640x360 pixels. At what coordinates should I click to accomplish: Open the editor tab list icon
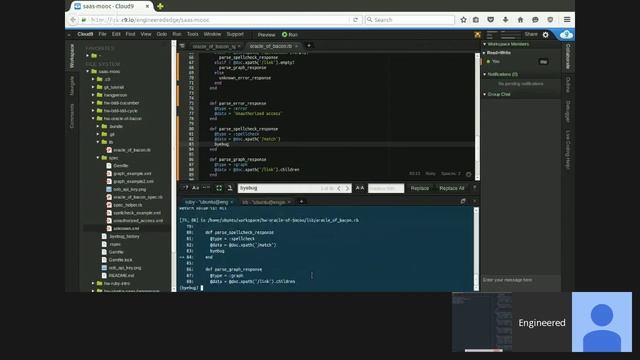(182, 46)
